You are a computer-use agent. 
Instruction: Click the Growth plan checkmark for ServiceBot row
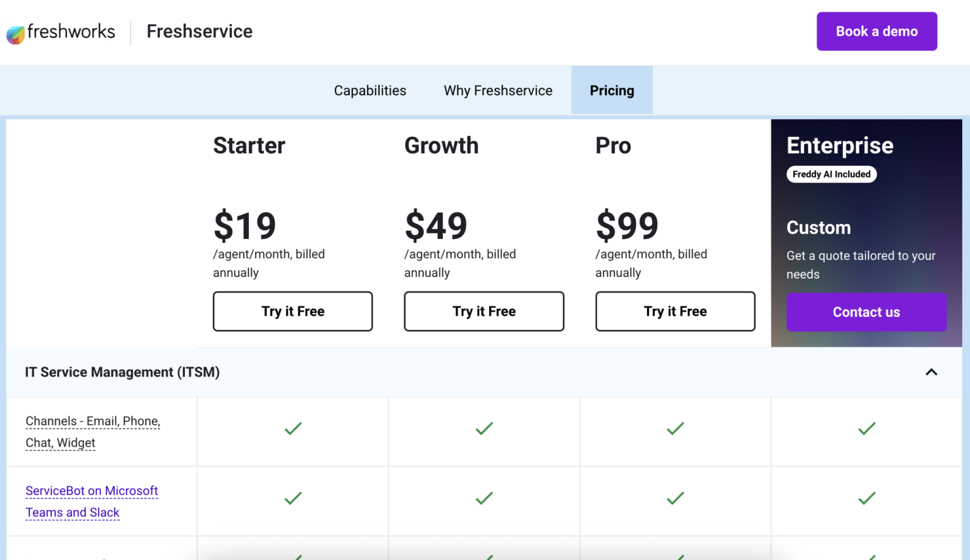click(x=484, y=498)
